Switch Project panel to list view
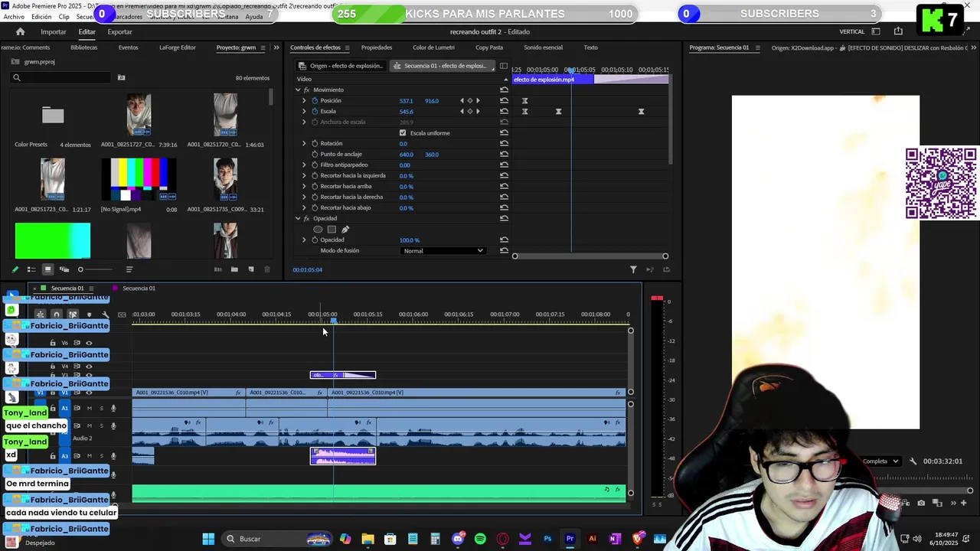This screenshot has width=980, height=551. [x=31, y=269]
